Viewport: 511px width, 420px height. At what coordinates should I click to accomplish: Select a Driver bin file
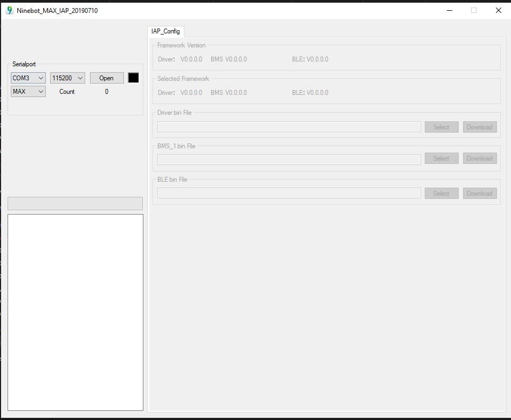pos(441,127)
